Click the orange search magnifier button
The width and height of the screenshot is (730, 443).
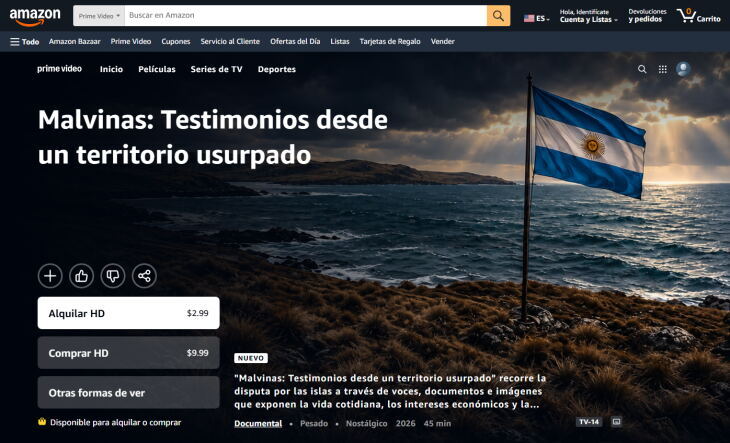[x=498, y=16]
